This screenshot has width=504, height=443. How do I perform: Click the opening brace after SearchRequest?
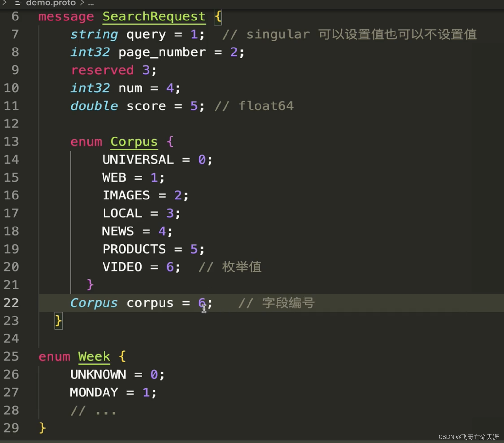point(218,17)
